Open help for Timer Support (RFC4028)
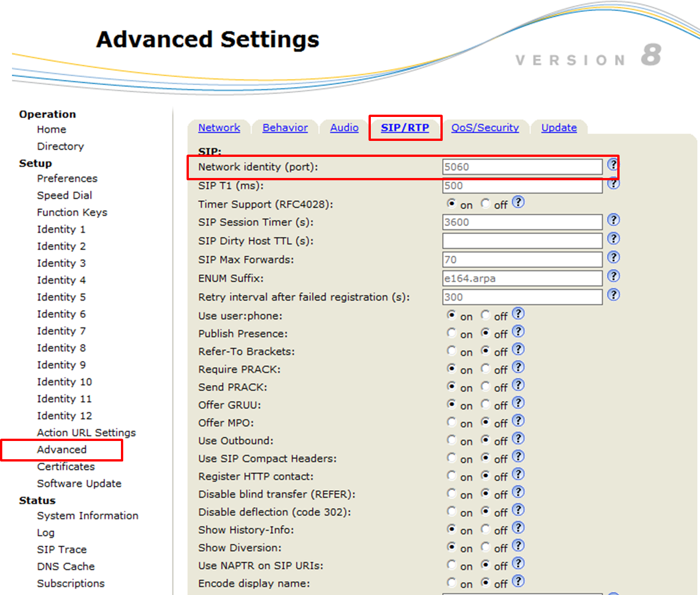 click(518, 202)
